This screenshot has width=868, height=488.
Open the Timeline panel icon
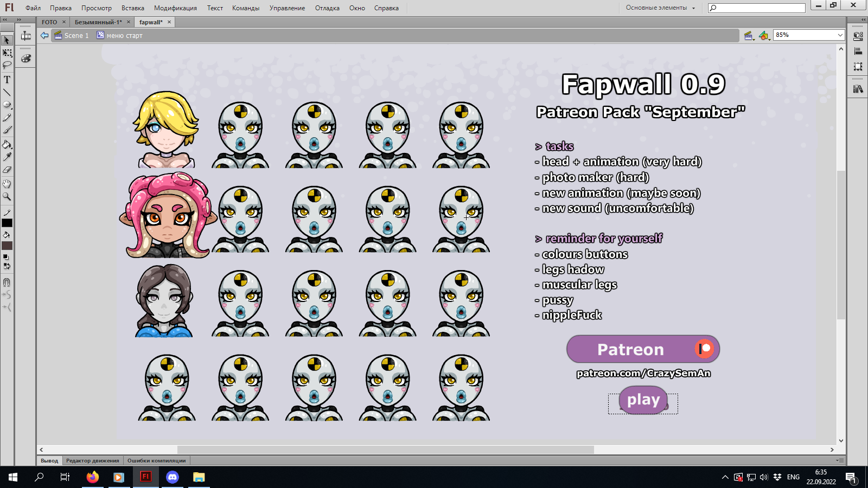click(25, 36)
